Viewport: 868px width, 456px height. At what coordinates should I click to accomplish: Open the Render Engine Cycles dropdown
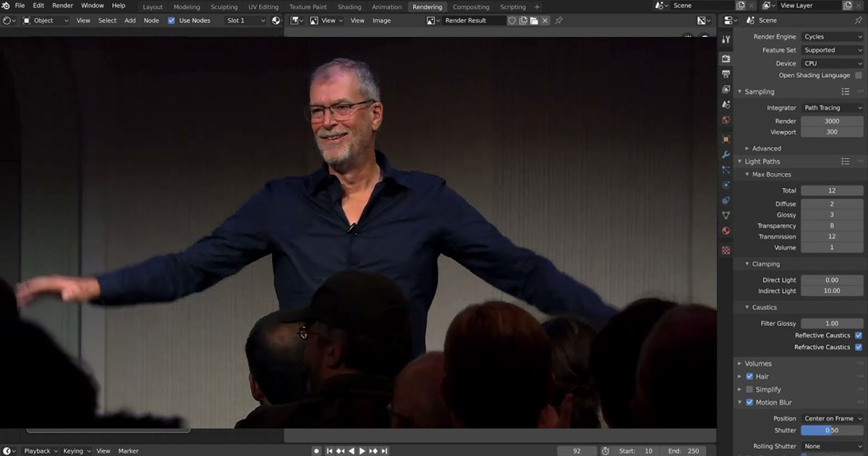click(833, 36)
